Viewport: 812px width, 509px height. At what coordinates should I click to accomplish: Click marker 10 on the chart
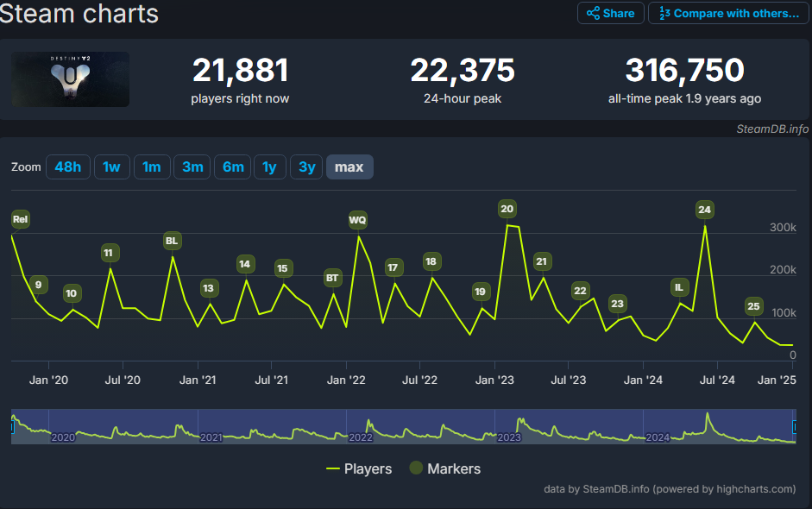coord(72,293)
